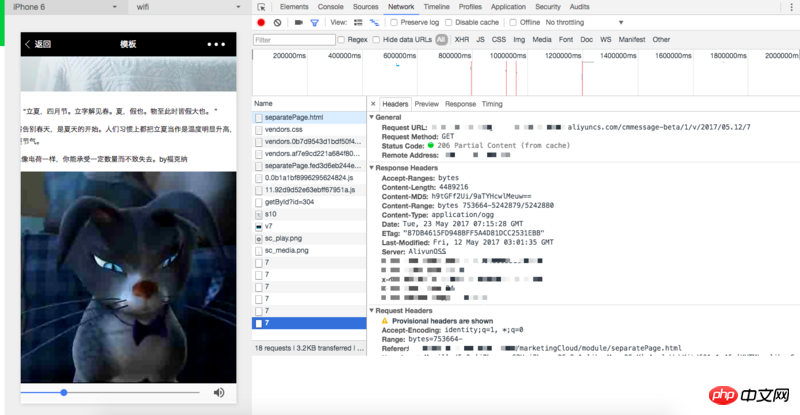Enable the Regex filter checkbox
800x415 pixels.
coord(341,40)
